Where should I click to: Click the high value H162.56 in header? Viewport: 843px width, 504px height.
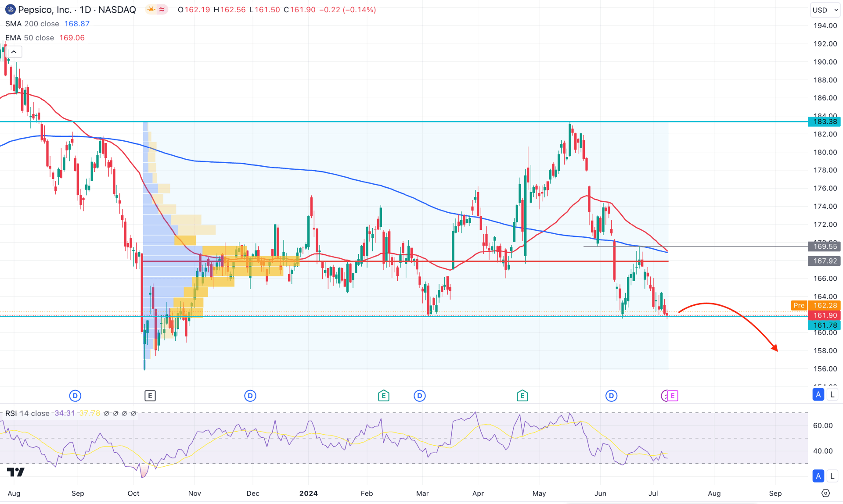coord(230,10)
